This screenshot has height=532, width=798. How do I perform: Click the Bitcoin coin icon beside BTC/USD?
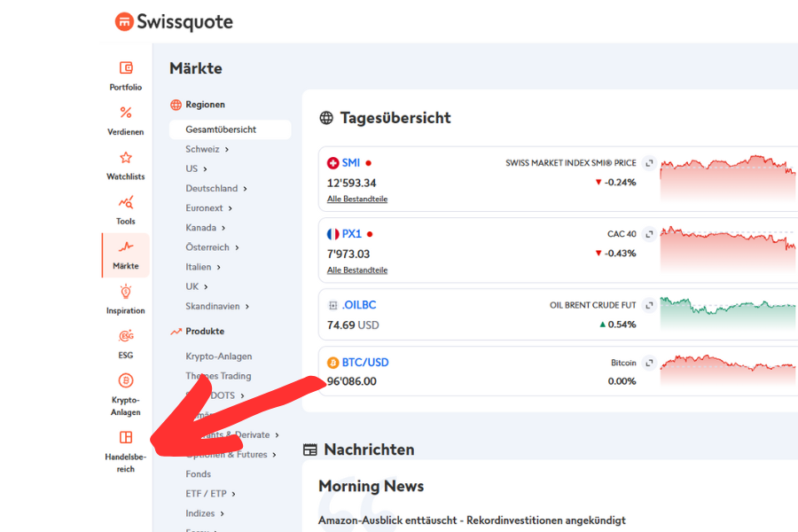point(332,363)
